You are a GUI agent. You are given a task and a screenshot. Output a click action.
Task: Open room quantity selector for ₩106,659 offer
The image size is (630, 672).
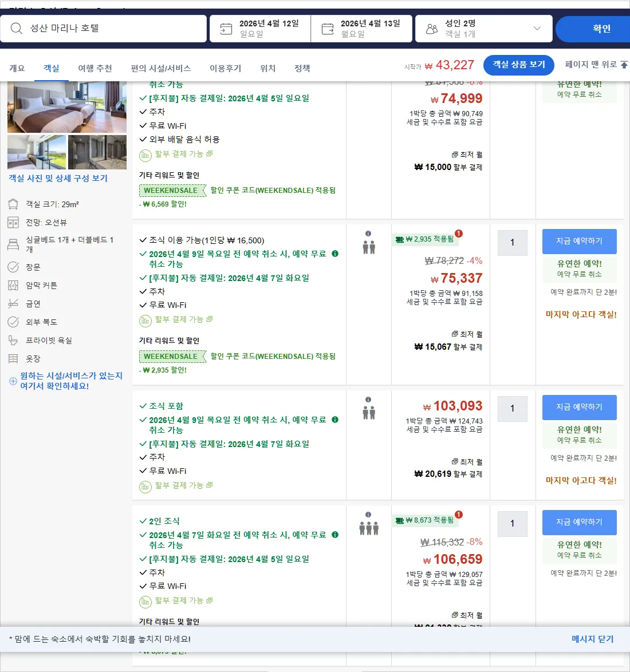click(512, 524)
